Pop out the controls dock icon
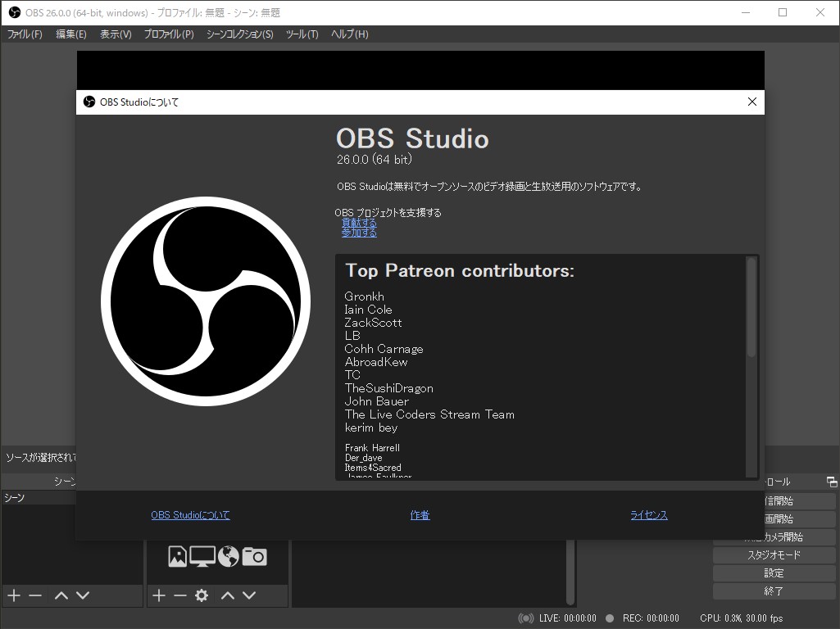The width and height of the screenshot is (840, 629). click(830, 482)
